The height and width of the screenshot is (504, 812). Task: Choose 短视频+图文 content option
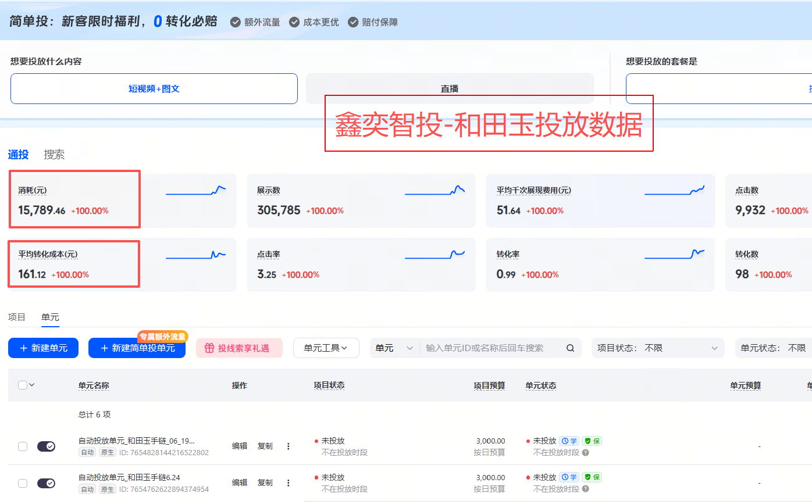pyautogui.click(x=154, y=89)
